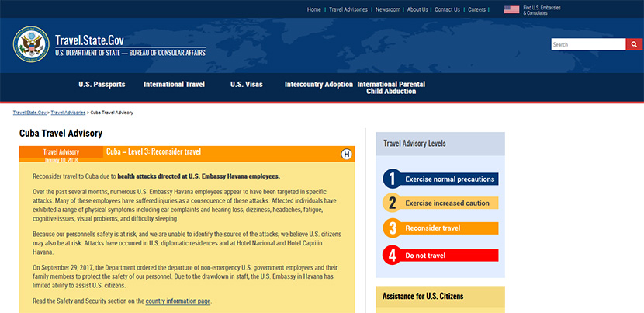
Task: Click the circled H health indicator icon
Action: point(347,154)
